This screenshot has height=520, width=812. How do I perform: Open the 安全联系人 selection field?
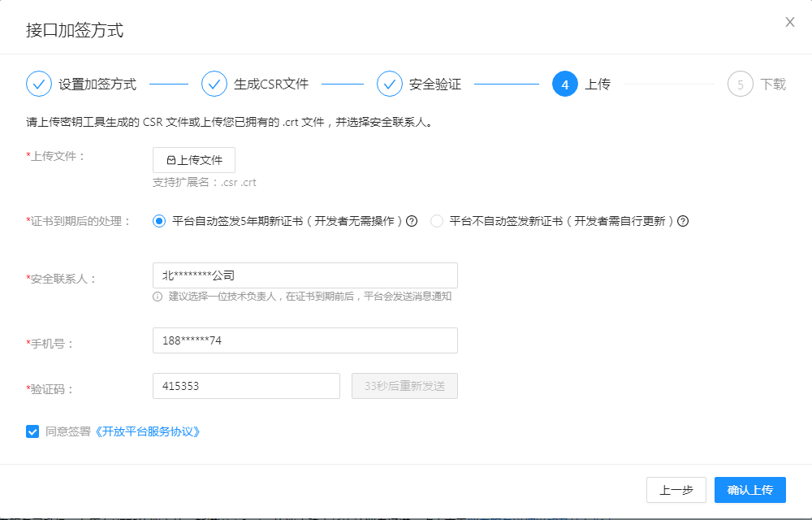click(304, 275)
